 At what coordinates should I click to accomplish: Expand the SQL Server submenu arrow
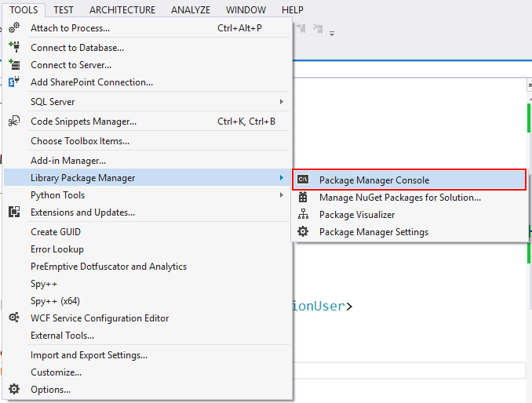pyautogui.click(x=282, y=102)
